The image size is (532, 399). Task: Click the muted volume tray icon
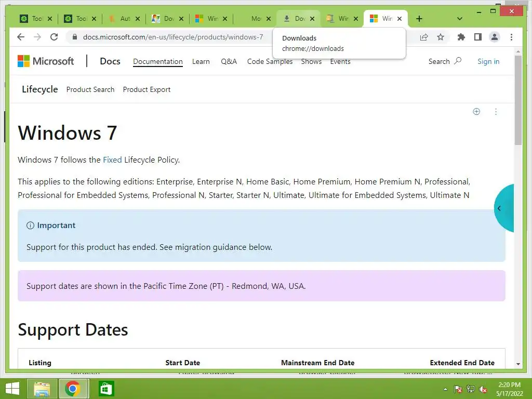click(483, 389)
